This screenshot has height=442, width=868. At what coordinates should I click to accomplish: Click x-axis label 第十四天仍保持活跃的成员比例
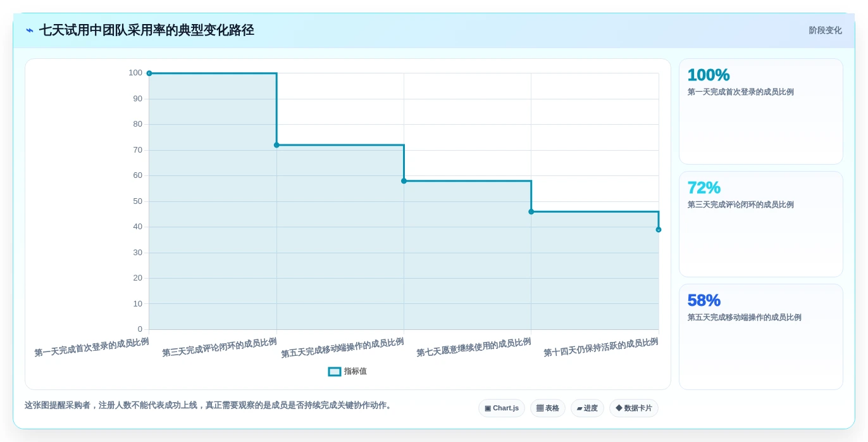[601, 348]
